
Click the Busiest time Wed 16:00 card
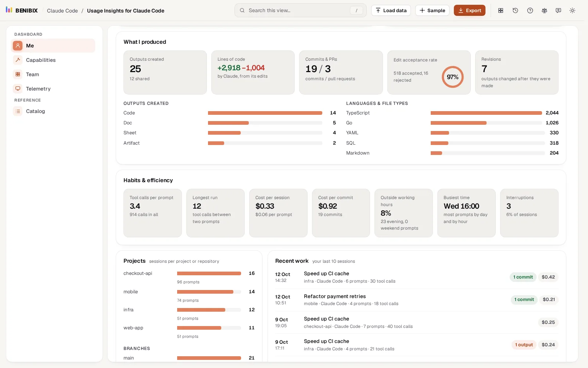[466, 213]
